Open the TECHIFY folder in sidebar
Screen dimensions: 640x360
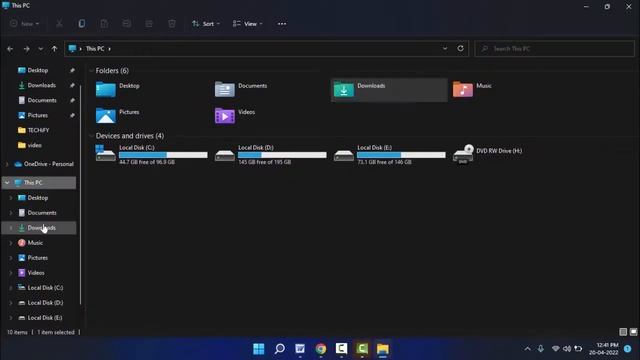click(x=39, y=130)
